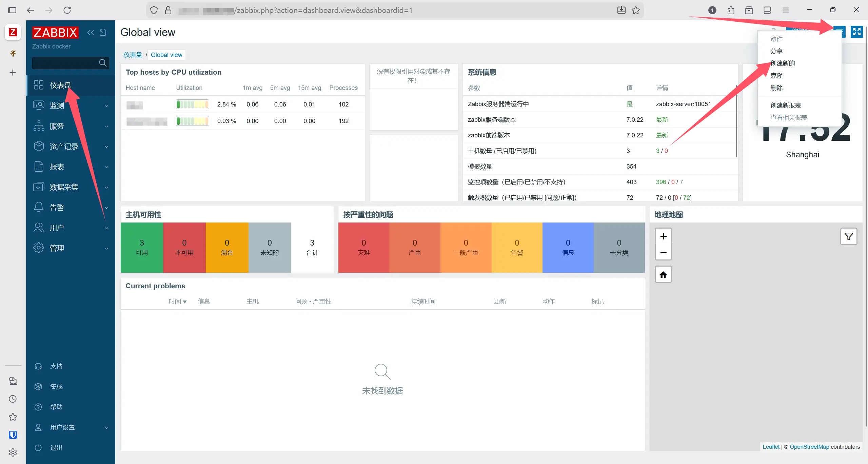Toggle the sidebar auto-hide icon beside the logo
This screenshot has height=464, width=868.
(103, 33)
